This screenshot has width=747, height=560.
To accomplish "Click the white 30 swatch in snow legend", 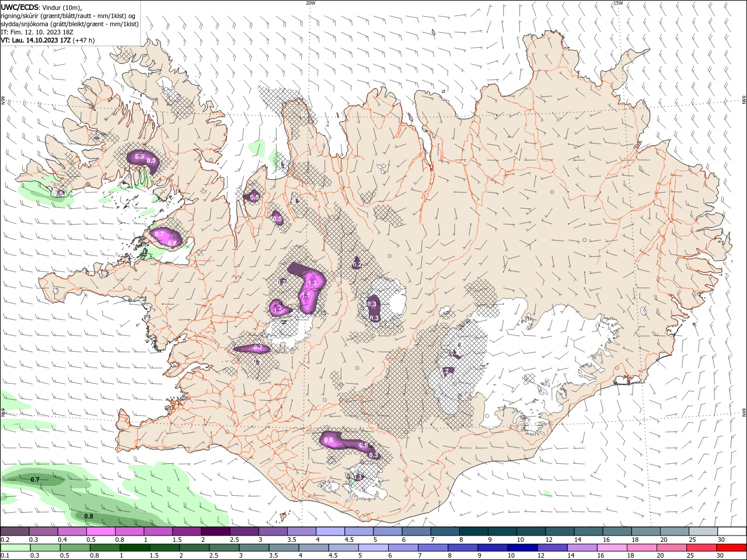I will coord(731,531).
